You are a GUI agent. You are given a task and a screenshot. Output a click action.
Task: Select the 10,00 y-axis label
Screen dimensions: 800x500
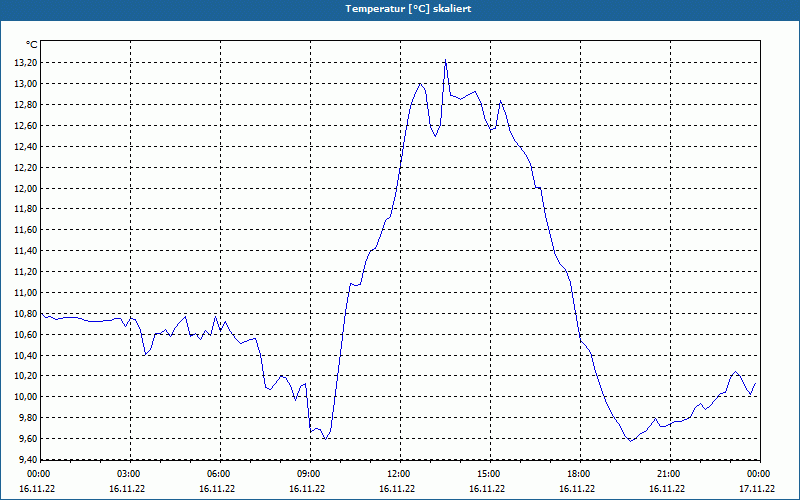point(27,397)
